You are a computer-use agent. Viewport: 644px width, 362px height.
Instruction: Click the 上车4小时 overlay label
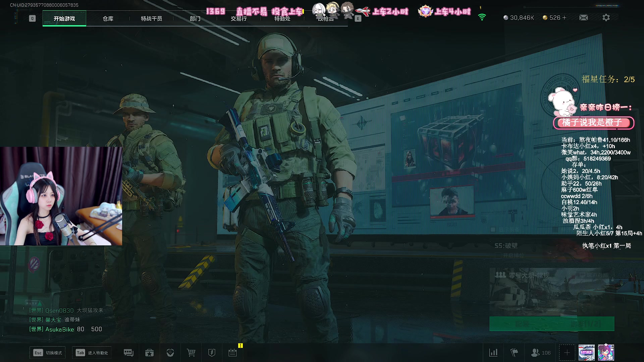[452, 12]
